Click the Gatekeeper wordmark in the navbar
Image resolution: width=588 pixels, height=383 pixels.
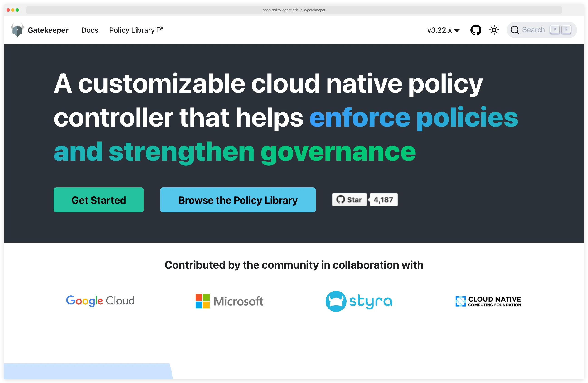pos(48,30)
